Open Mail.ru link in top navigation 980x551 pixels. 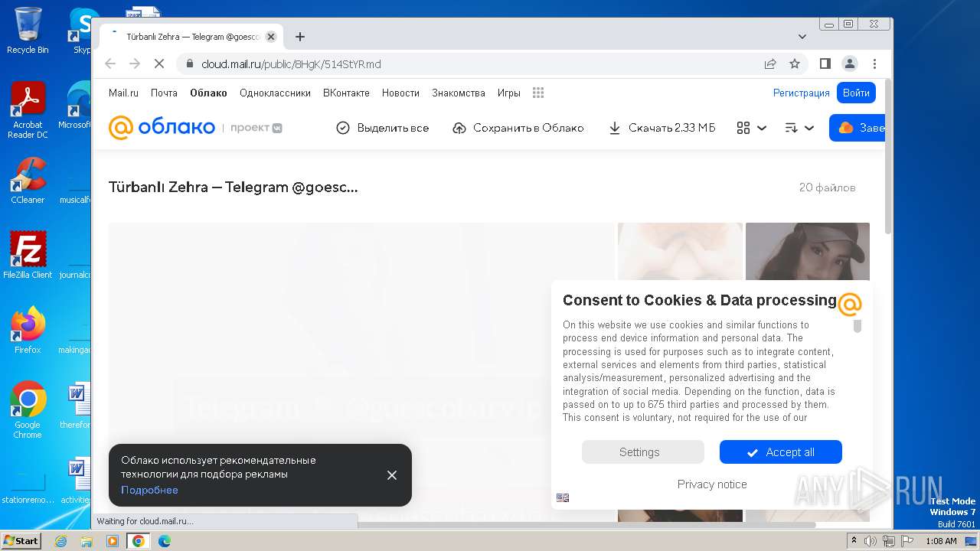coord(123,93)
